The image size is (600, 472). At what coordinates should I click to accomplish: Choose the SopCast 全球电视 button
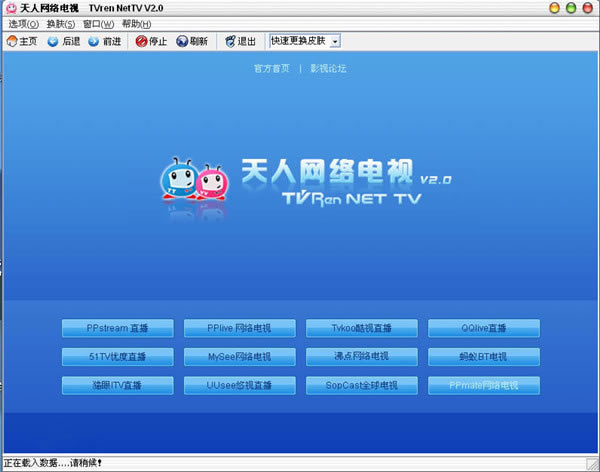pyautogui.click(x=361, y=385)
